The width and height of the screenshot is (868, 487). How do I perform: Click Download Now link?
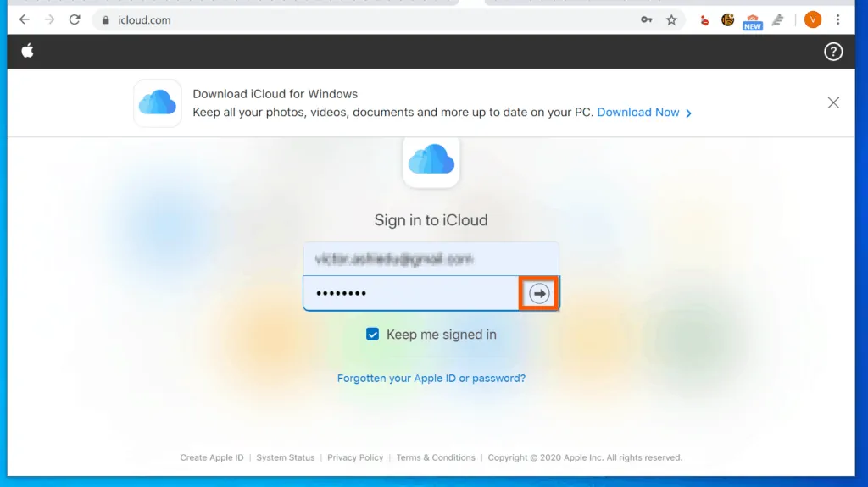click(x=637, y=113)
